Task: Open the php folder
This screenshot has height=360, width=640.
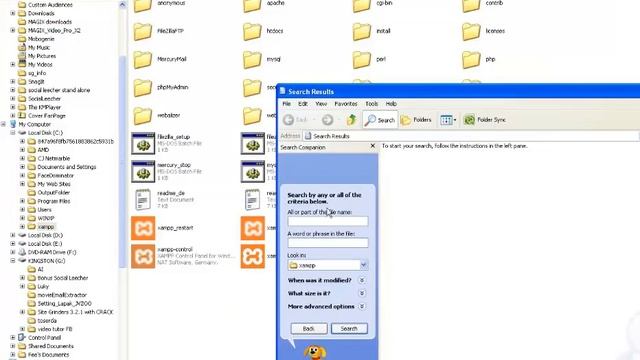Action: click(471, 60)
